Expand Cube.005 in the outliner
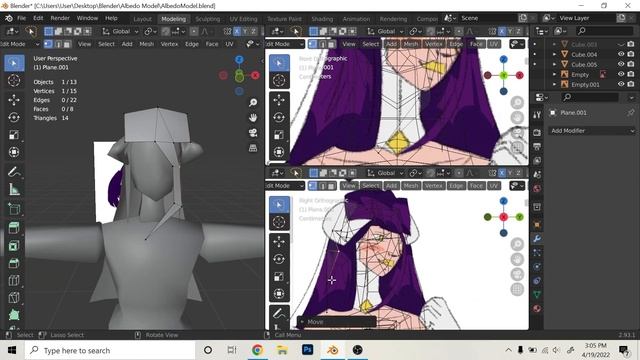Viewport: 640px width, 360px height. click(x=554, y=64)
